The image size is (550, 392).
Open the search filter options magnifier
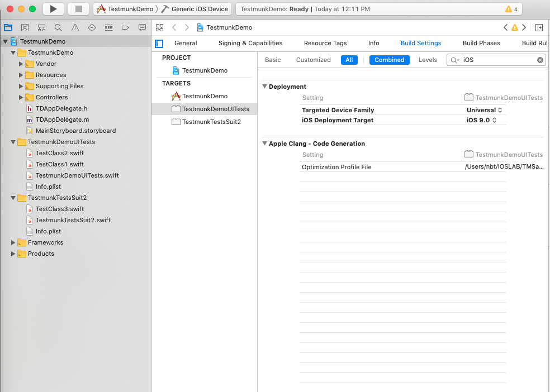[454, 60]
